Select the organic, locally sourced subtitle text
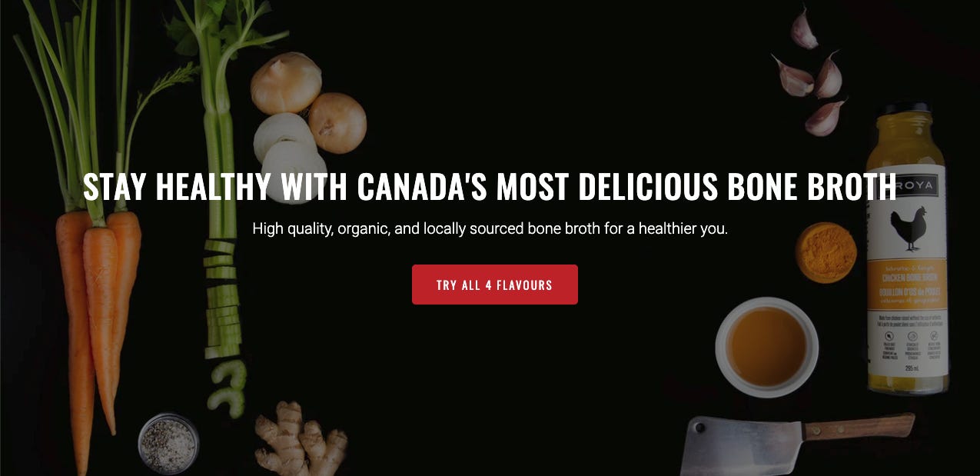The width and height of the screenshot is (980, 476). point(490,228)
